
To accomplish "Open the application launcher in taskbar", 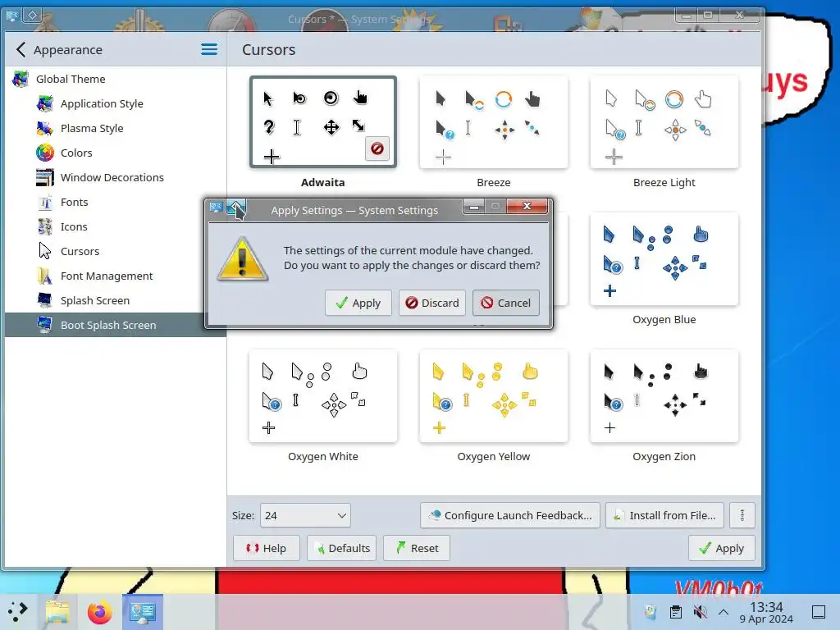I will click(18, 611).
